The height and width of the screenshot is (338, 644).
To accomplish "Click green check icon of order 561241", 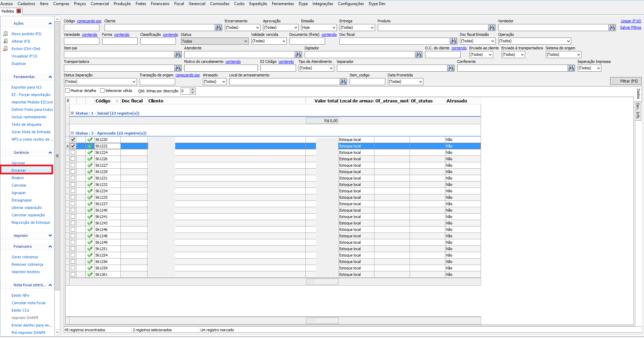I will click(x=90, y=217).
